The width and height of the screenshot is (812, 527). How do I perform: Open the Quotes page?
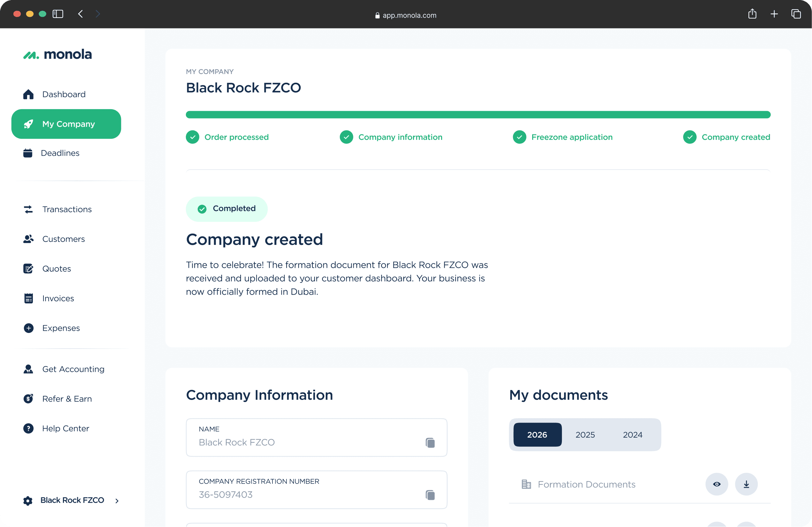point(56,269)
